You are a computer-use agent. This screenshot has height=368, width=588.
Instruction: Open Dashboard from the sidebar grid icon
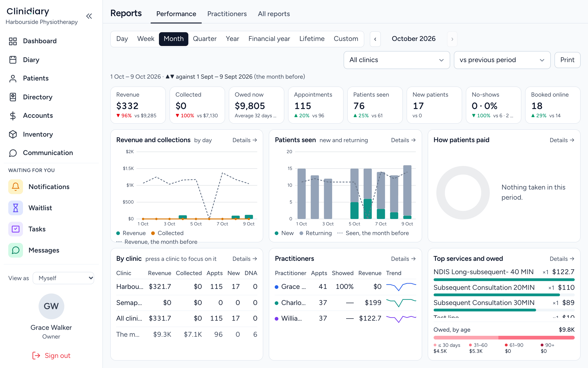point(13,41)
